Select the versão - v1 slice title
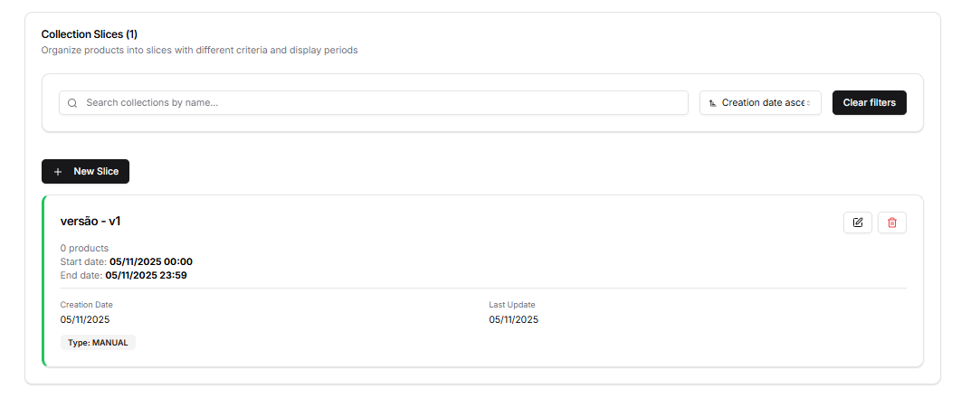This screenshot has height=398, width=980. click(90, 222)
